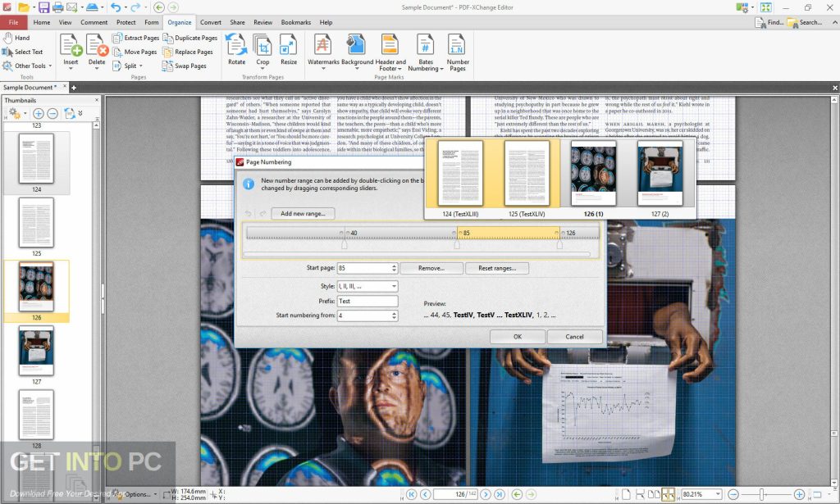Choose Extract Pages
840x504 pixels.
136,38
